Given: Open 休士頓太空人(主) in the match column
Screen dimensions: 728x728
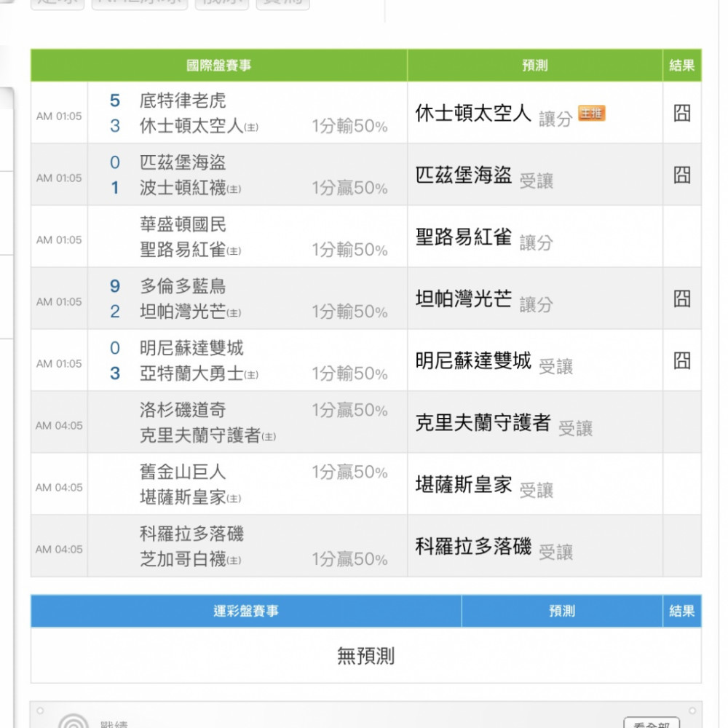Looking at the screenshot, I should tap(199, 126).
